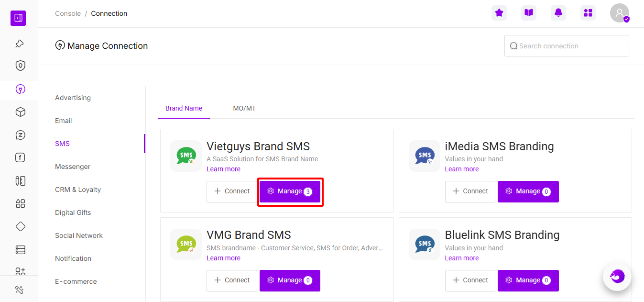Expand the sidebar using the purple panel icon
The width and height of the screenshot is (644, 302).
pyautogui.click(x=18, y=18)
